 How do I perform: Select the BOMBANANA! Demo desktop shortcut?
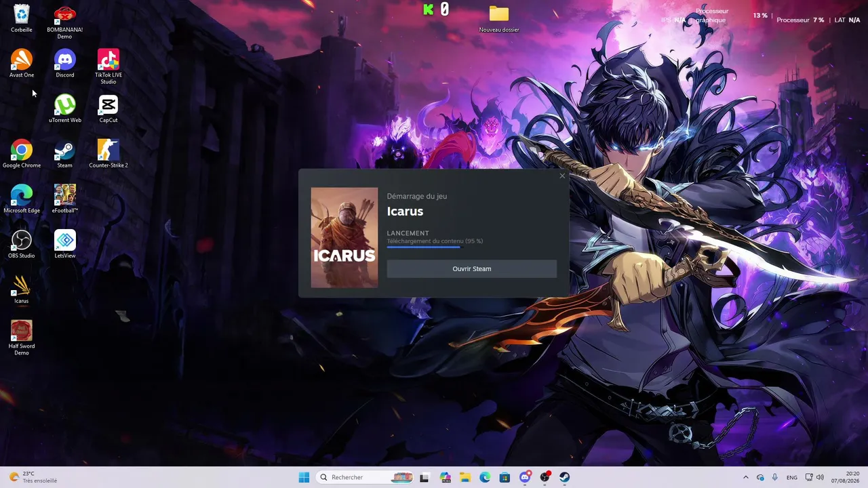[x=65, y=22]
